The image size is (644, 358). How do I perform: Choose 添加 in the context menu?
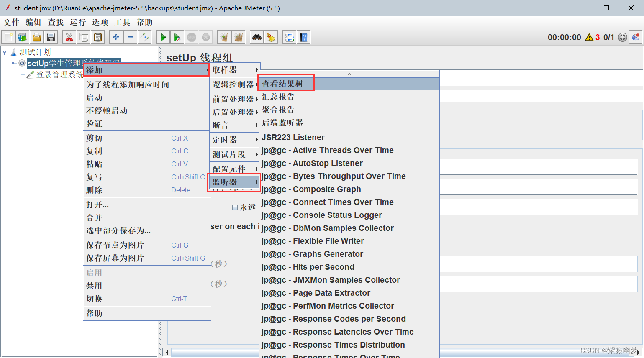[x=146, y=70]
